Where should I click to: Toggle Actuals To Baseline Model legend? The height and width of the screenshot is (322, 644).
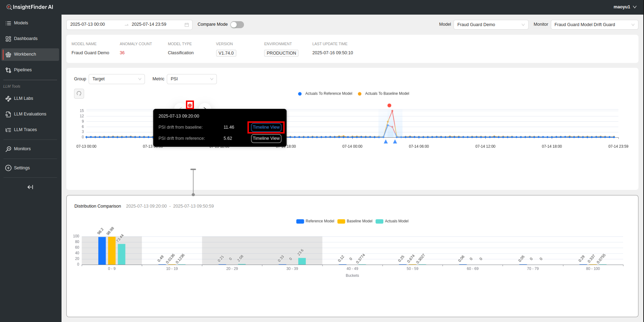383,94
